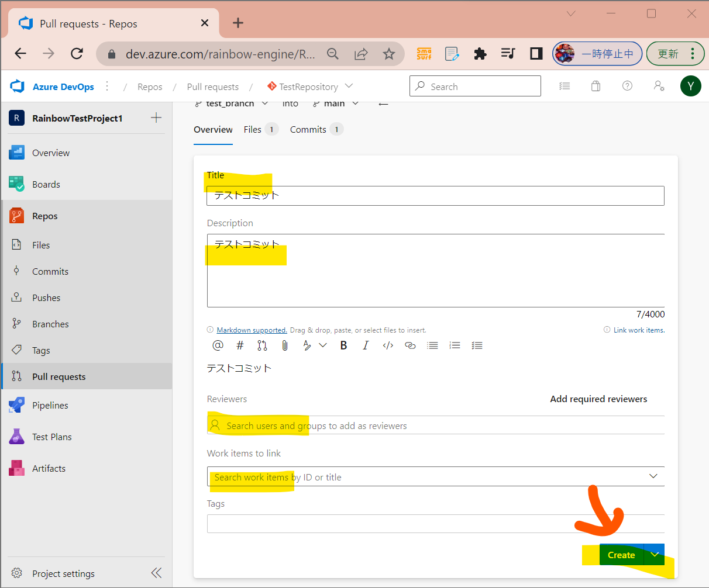Toggle italic formatting in description toolbar
The image size is (709, 588).
coord(366,345)
